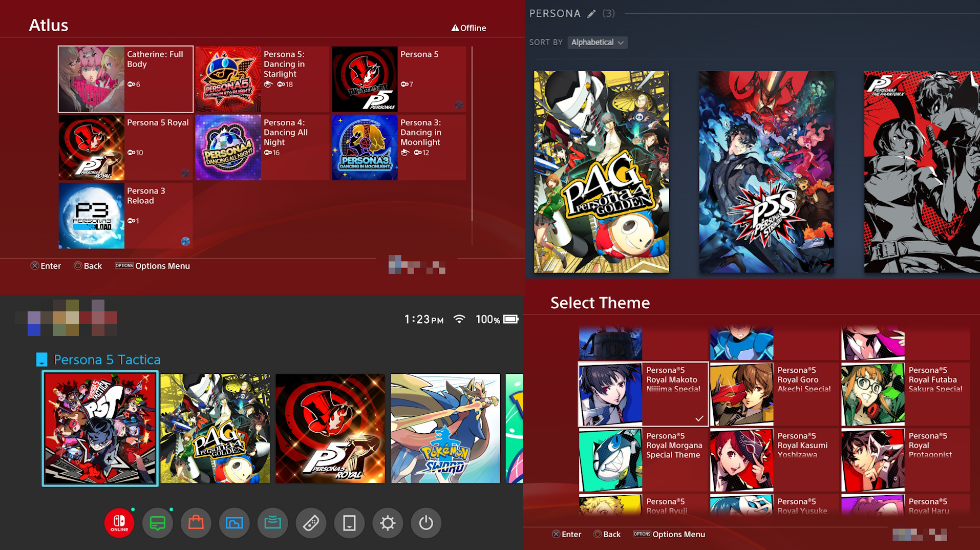Select Persona 3 Reload in Atlus folder
The height and width of the screenshot is (550, 980).
[125, 216]
